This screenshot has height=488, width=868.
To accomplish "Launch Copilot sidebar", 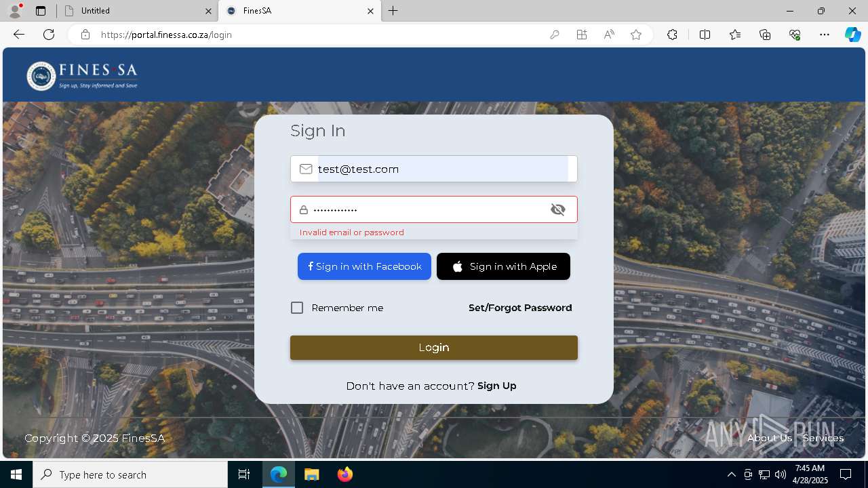I will tap(852, 35).
